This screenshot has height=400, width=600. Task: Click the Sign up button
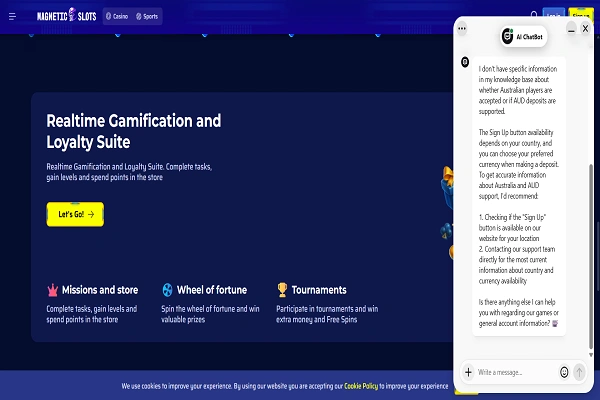581,14
